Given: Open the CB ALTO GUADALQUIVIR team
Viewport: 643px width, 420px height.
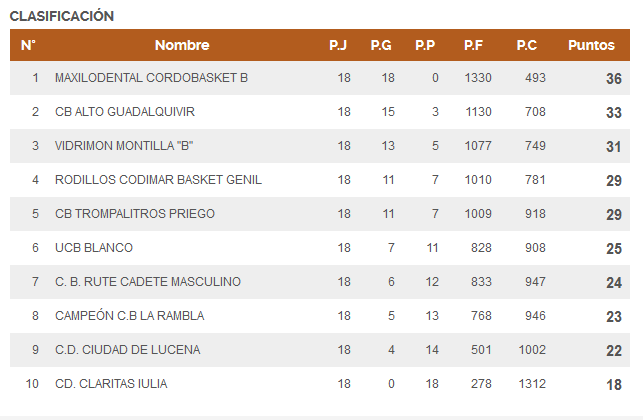Looking at the screenshot, I should point(125,112).
